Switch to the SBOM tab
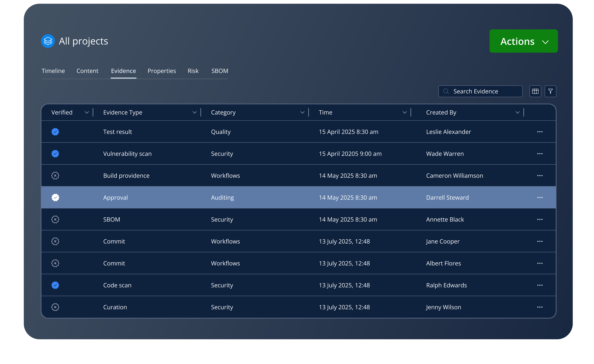Viewport: 594px width, 364px height. 220,71
